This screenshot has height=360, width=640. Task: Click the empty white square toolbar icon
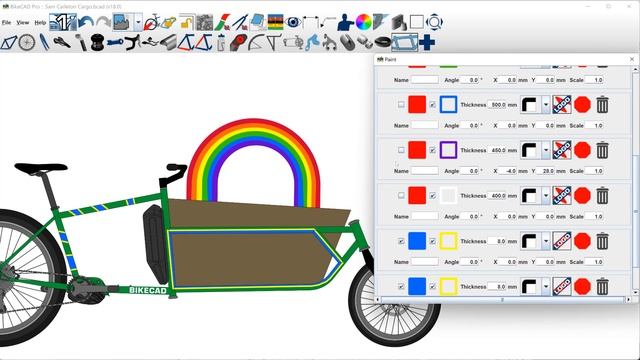click(416, 22)
